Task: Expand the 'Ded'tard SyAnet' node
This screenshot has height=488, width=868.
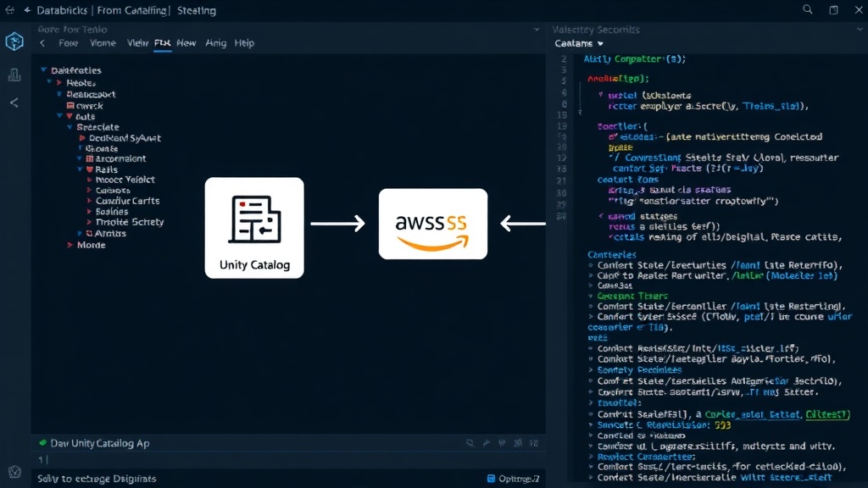Action: pyautogui.click(x=82, y=138)
